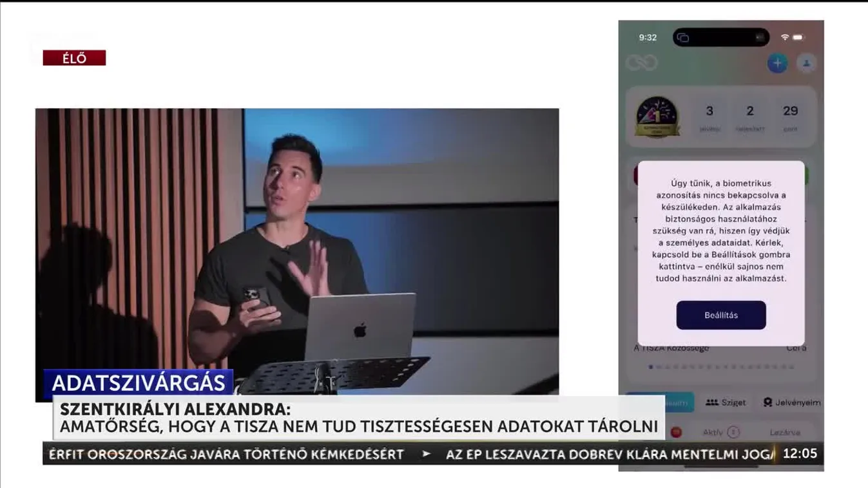This screenshot has width=868, height=488.
Task: Tap the stat tile showing 2
Action: click(749, 117)
